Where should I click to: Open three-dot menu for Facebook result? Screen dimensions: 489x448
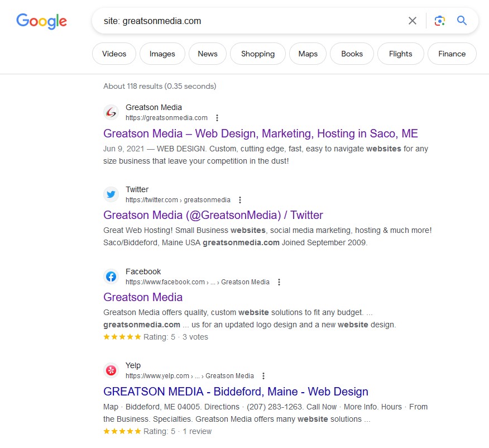[x=279, y=282]
